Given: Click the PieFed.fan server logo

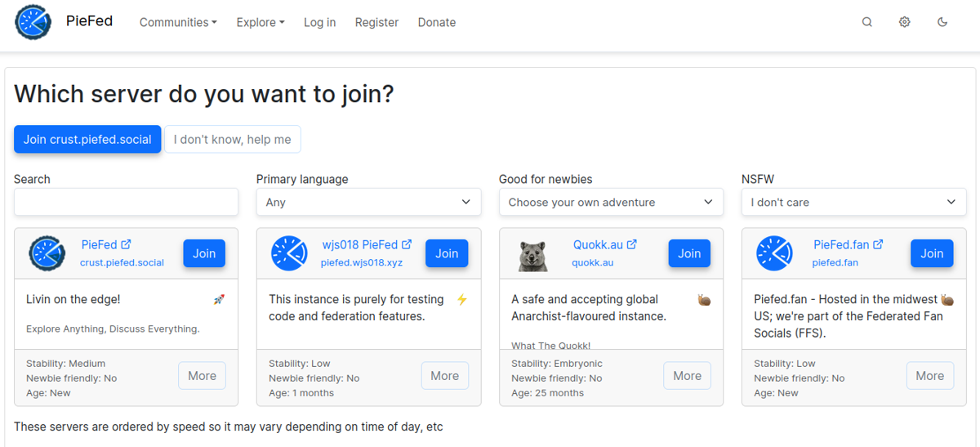Looking at the screenshot, I should [774, 253].
